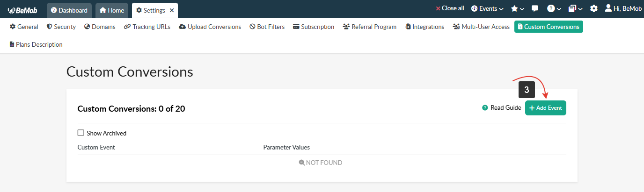
Task: Open Plans Description page
Action: 36,44
